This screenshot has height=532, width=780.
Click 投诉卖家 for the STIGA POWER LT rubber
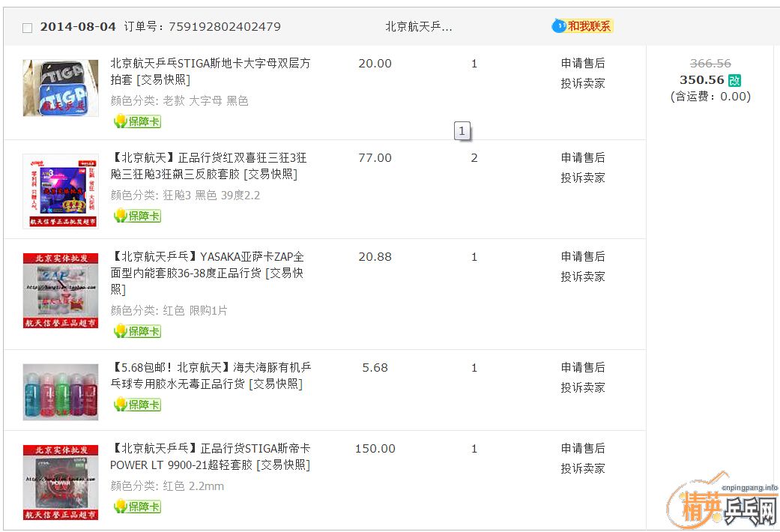click(x=582, y=468)
